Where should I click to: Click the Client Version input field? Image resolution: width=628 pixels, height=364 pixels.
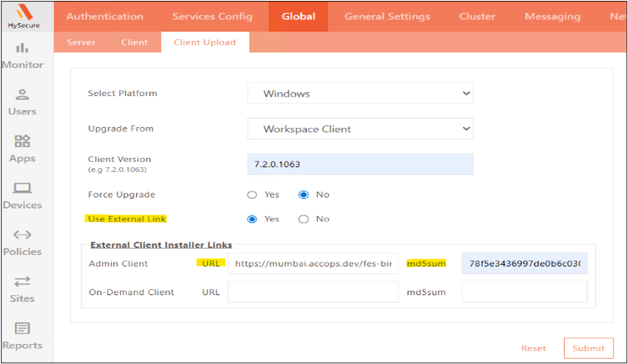coord(360,163)
